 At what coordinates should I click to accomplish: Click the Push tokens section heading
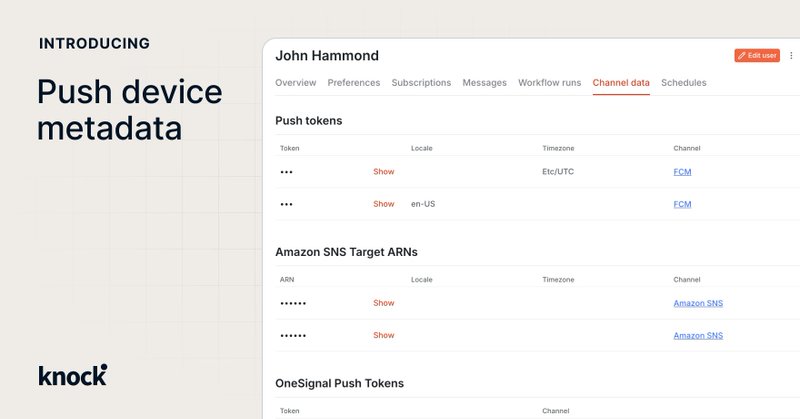(x=309, y=121)
